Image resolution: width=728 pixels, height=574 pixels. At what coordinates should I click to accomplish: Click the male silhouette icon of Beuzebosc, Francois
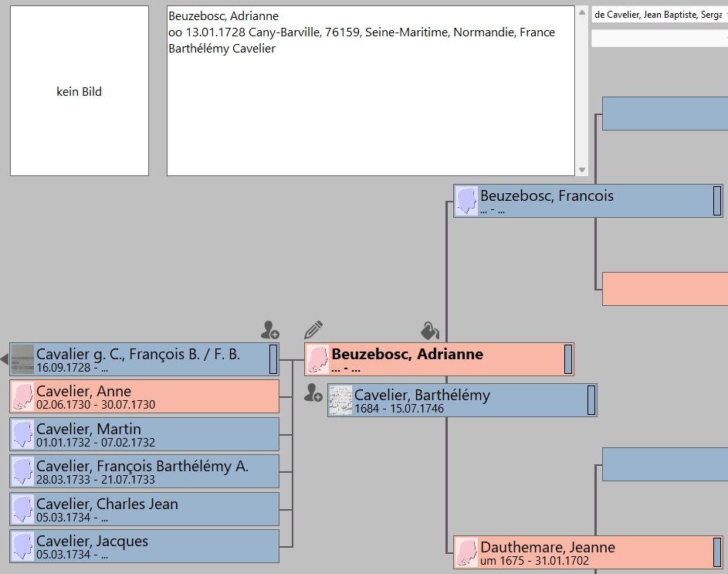[x=466, y=201]
